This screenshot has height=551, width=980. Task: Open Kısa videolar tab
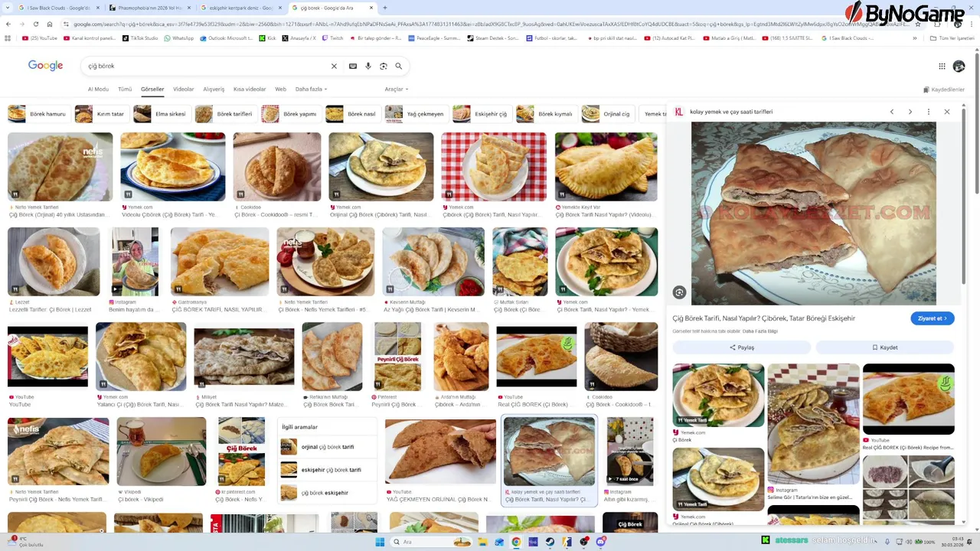[250, 90]
